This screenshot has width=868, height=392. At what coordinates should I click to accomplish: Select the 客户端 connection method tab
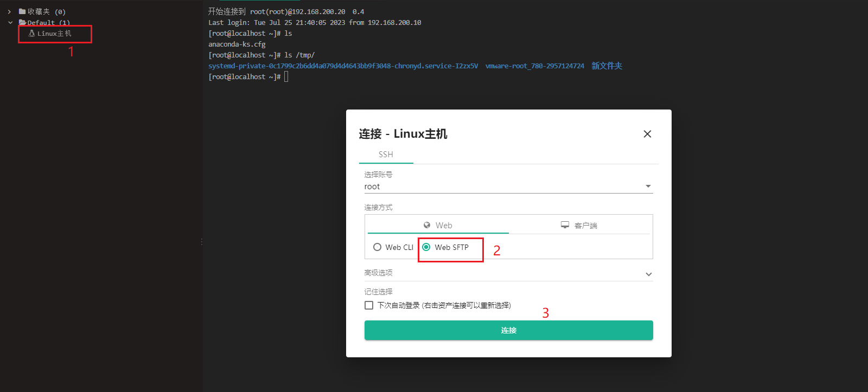pyautogui.click(x=579, y=225)
